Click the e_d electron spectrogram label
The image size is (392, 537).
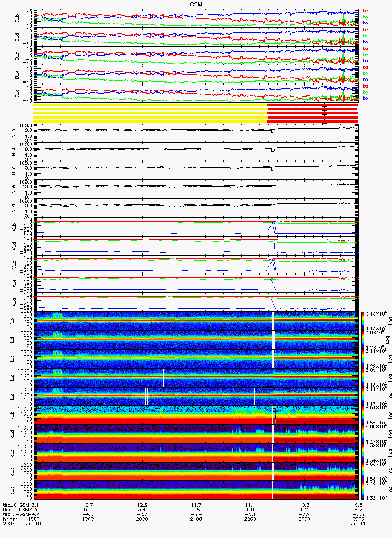12,435
